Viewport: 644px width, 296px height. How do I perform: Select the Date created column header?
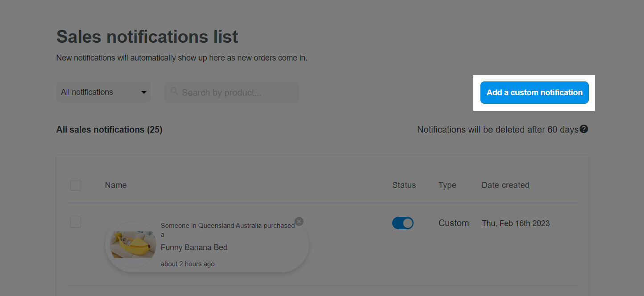tap(505, 185)
